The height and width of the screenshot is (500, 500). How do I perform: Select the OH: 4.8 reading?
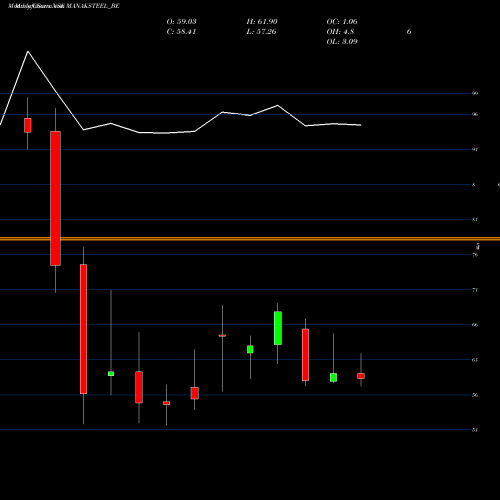pos(340,32)
